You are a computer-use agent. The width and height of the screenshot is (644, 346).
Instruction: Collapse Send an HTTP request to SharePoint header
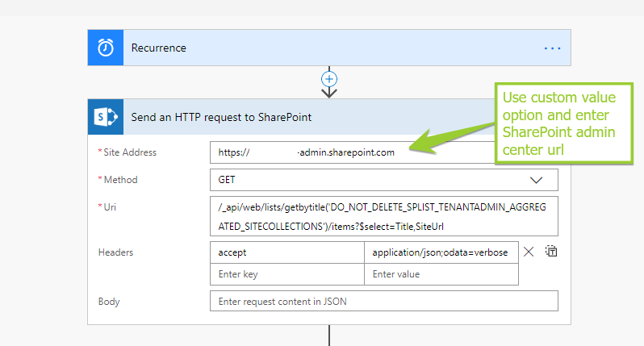point(221,117)
